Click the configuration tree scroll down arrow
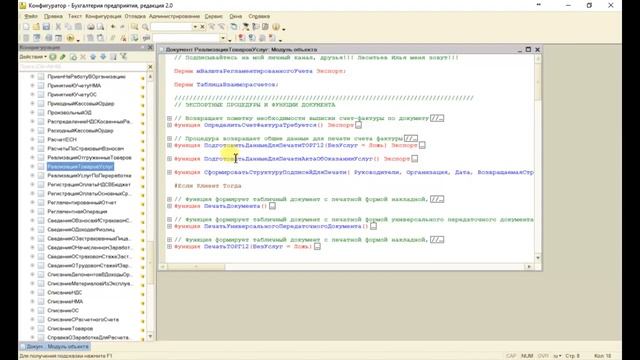The image size is (640, 360). 150,337
